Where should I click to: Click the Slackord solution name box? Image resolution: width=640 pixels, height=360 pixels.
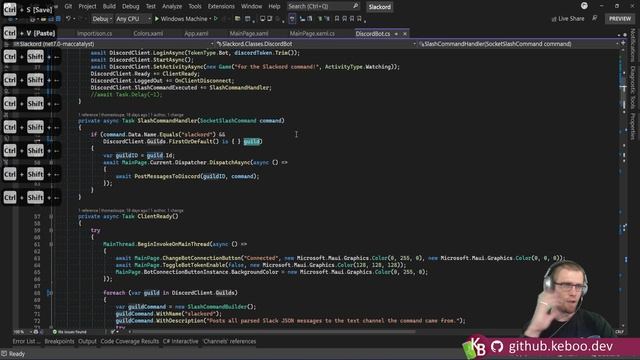(379, 7)
